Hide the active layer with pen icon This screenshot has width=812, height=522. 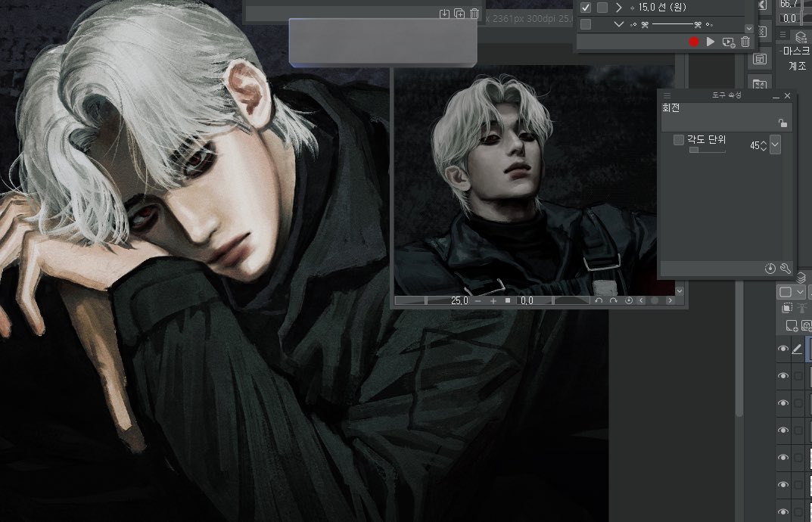pyautogui.click(x=783, y=349)
